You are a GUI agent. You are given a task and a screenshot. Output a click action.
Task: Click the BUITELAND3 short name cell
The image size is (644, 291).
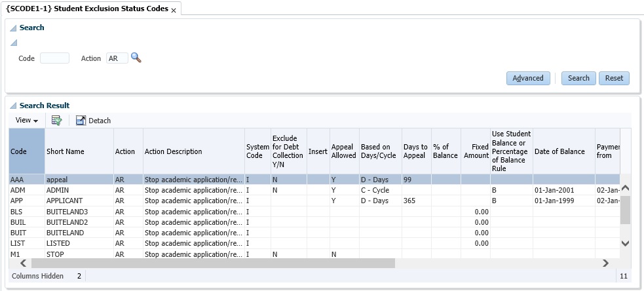pos(79,212)
